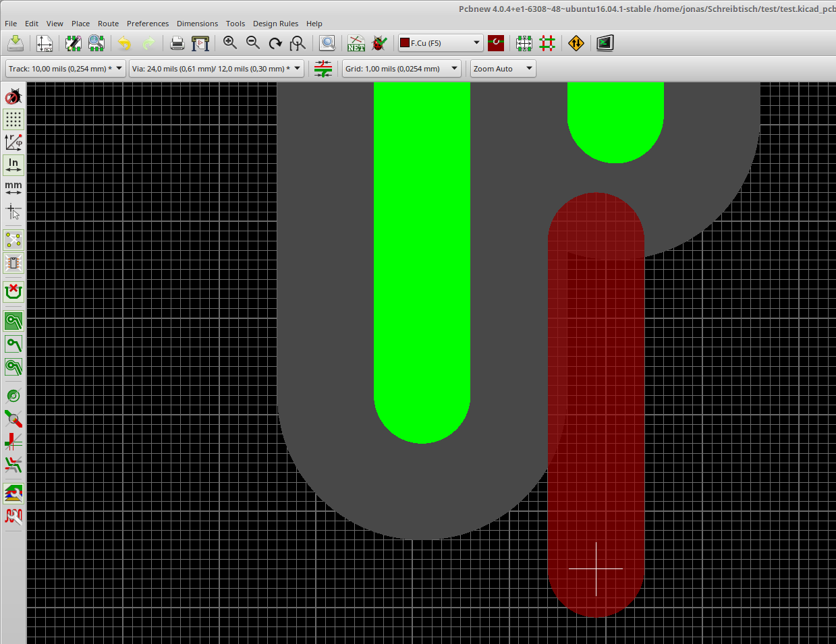Image resolution: width=836 pixels, height=644 pixels.
Task: Select the long green track on canvas
Action: [422, 263]
